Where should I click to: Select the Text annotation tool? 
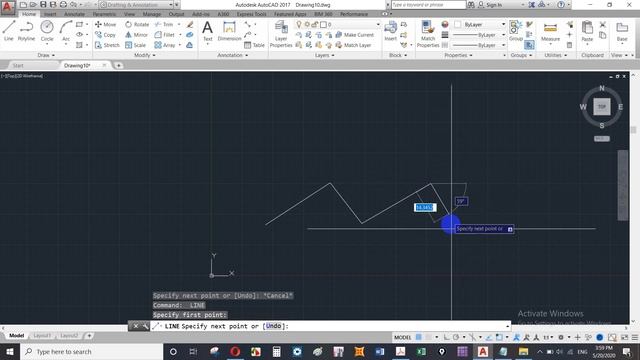pos(207,31)
